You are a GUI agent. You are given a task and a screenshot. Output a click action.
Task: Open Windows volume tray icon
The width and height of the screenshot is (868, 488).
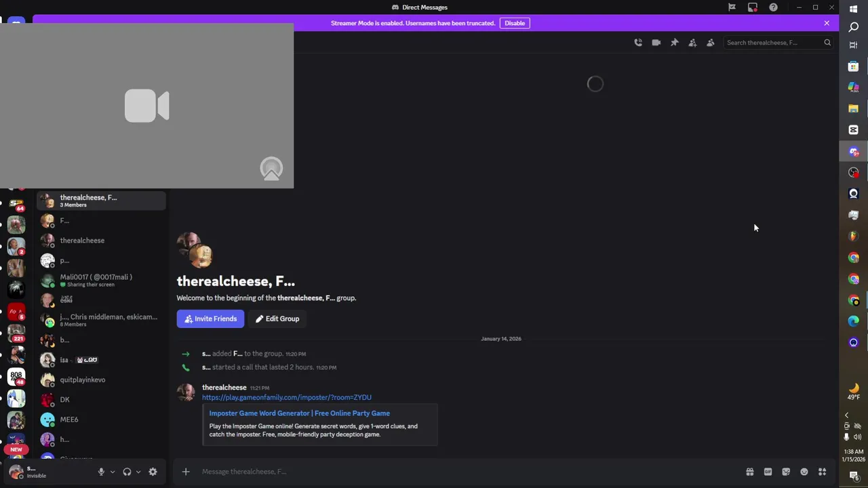857,437
